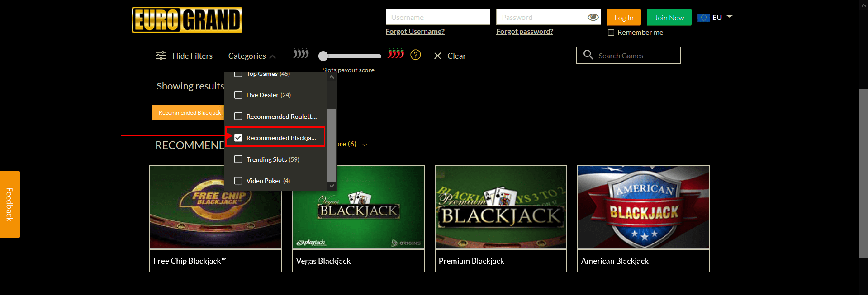Open the Feedback side tab
The width and height of the screenshot is (868, 295).
point(10,204)
